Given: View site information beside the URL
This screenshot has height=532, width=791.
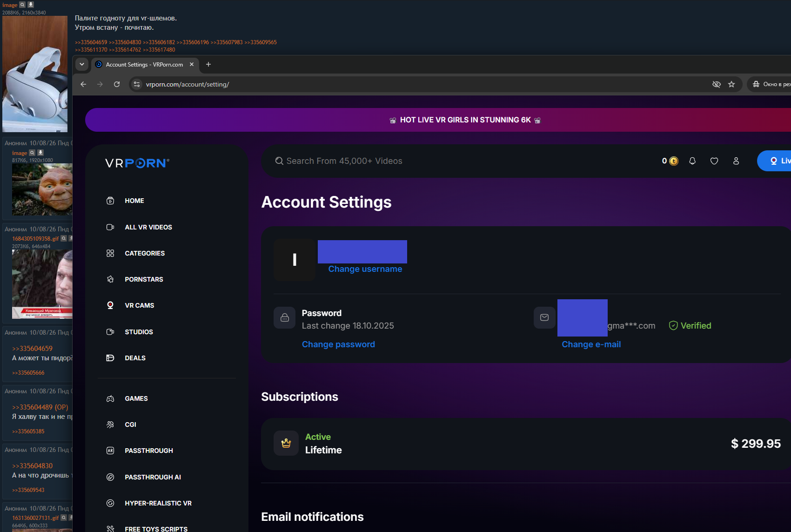Looking at the screenshot, I should (137, 84).
